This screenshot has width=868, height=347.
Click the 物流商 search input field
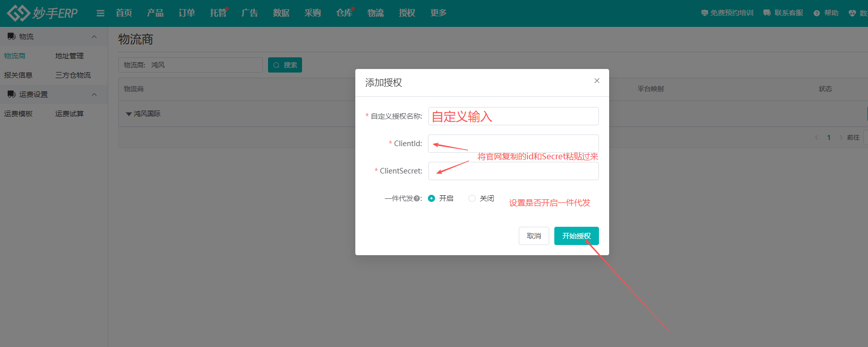190,65
